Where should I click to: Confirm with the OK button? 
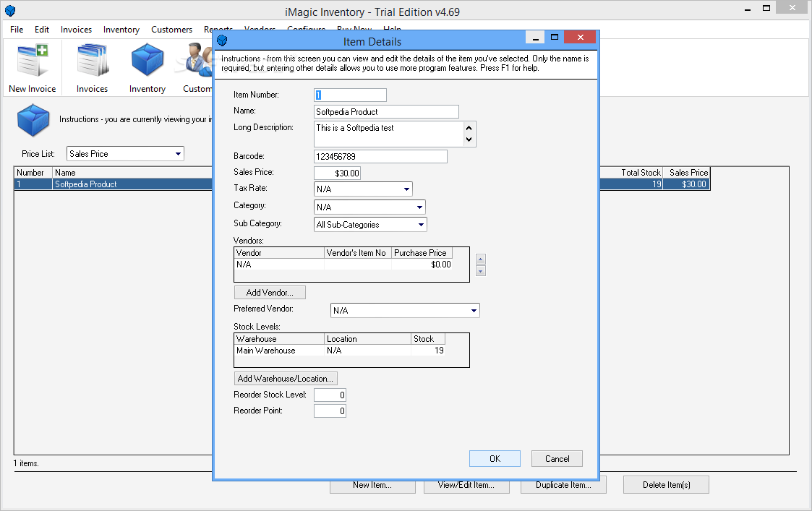(x=495, y=459)
